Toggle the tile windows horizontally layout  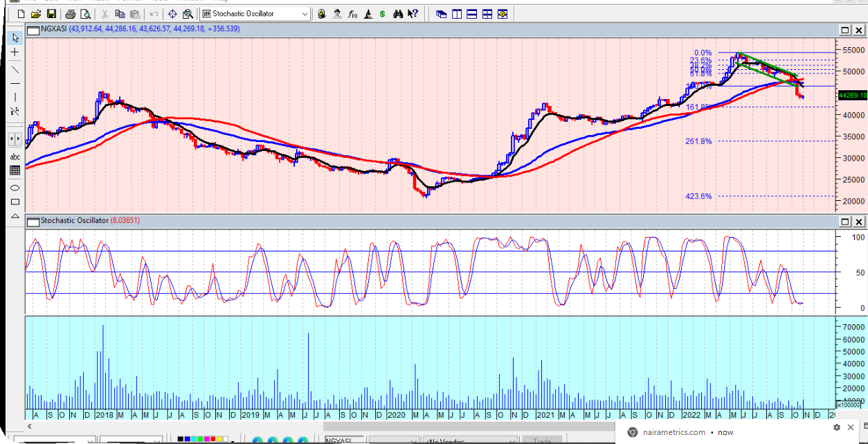471,14
